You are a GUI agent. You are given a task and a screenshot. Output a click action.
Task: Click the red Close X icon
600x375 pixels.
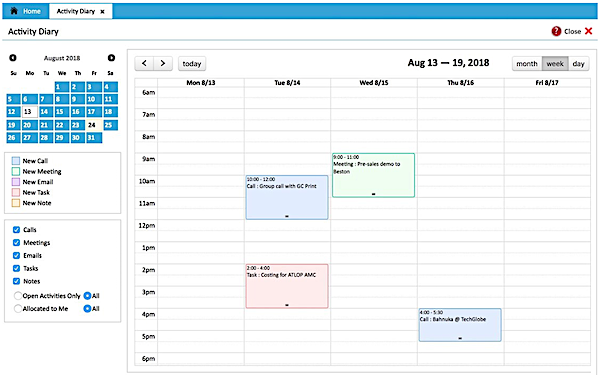click(x=589, y=31)
